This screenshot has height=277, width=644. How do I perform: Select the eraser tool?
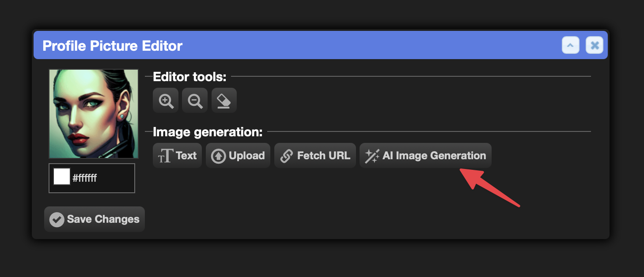tap(224, 101)
